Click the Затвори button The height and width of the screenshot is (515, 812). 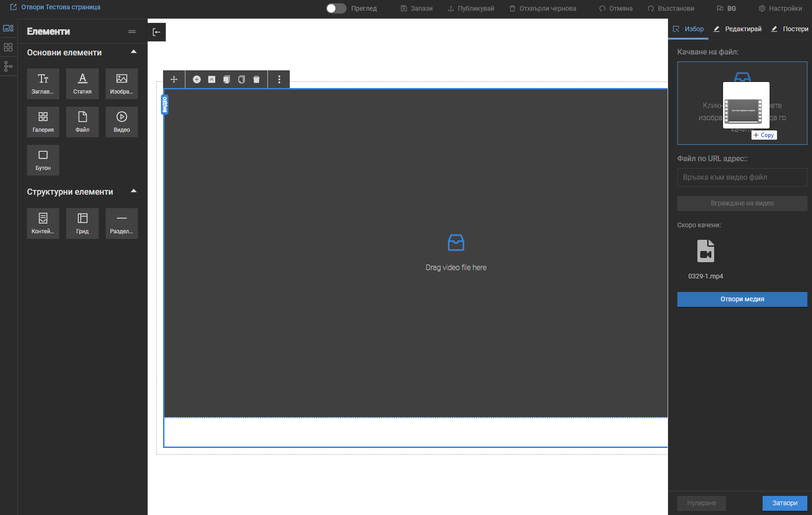785,503
